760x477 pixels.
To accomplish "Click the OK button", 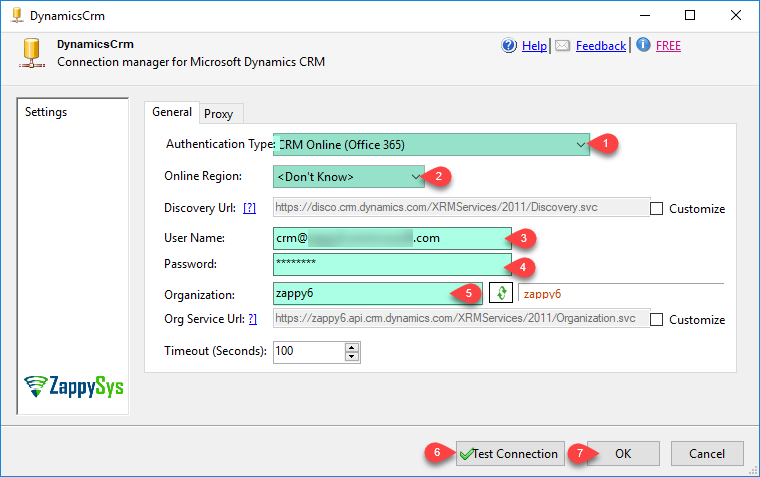I will [623, 454].
